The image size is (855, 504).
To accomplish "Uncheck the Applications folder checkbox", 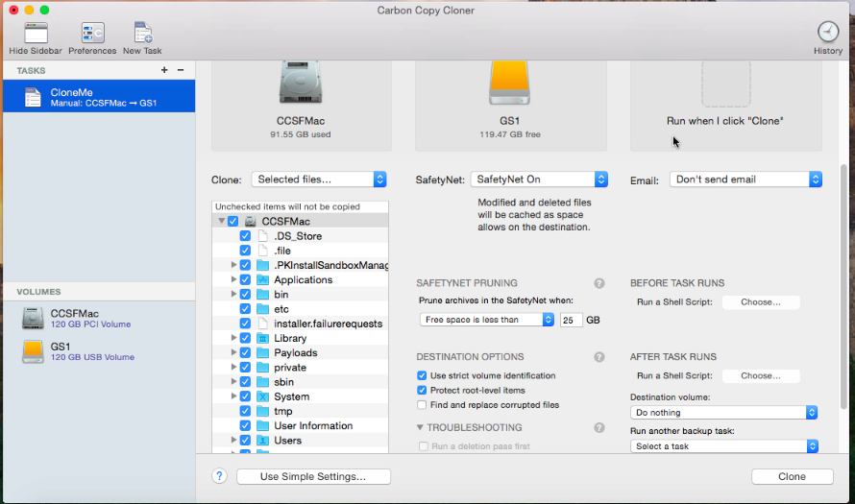I will pos(245,279).
